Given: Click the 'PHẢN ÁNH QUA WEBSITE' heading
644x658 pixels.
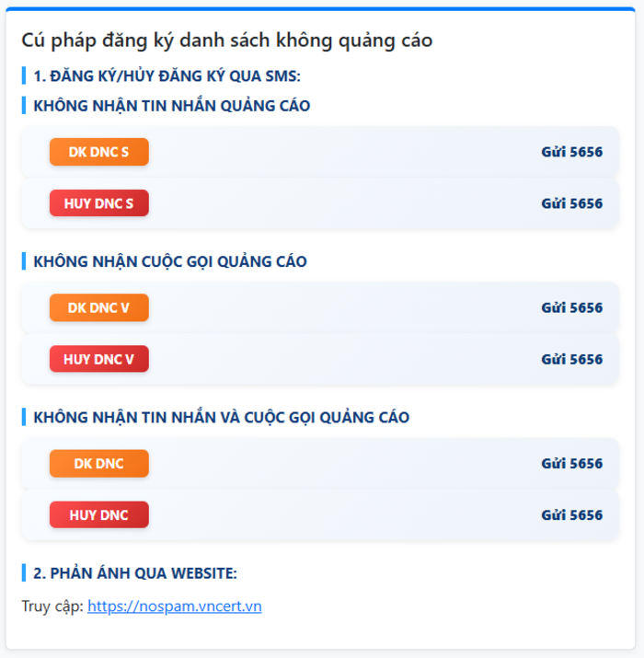Looking at the screenshot, I should [134, 573].
